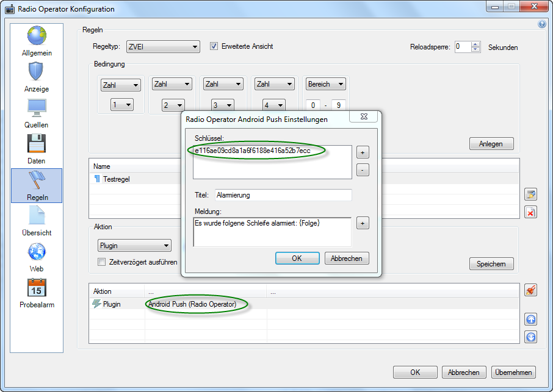Open the Aktion Plugin dropdown

[134, 246]
